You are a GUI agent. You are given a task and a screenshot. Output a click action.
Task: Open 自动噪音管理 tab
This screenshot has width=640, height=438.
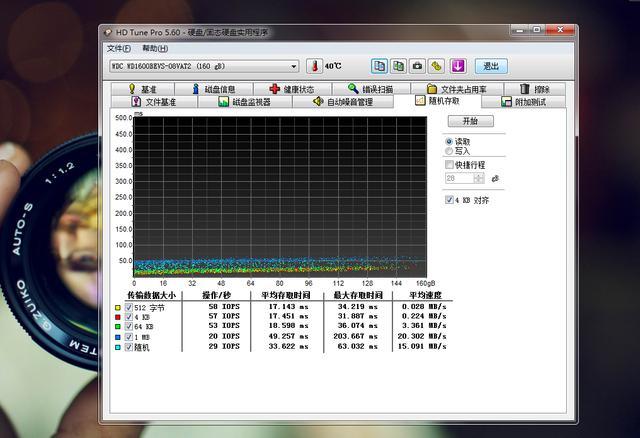pos(343,102)
